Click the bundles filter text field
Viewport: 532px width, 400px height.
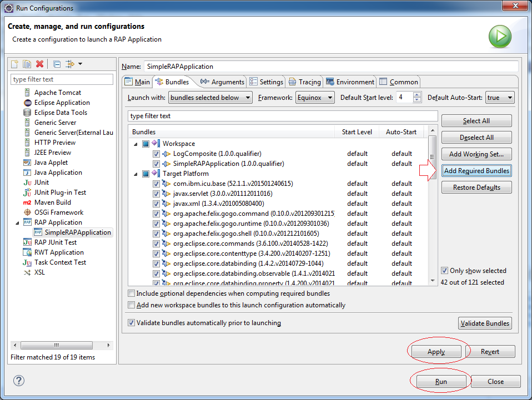[x=283, y=116]
